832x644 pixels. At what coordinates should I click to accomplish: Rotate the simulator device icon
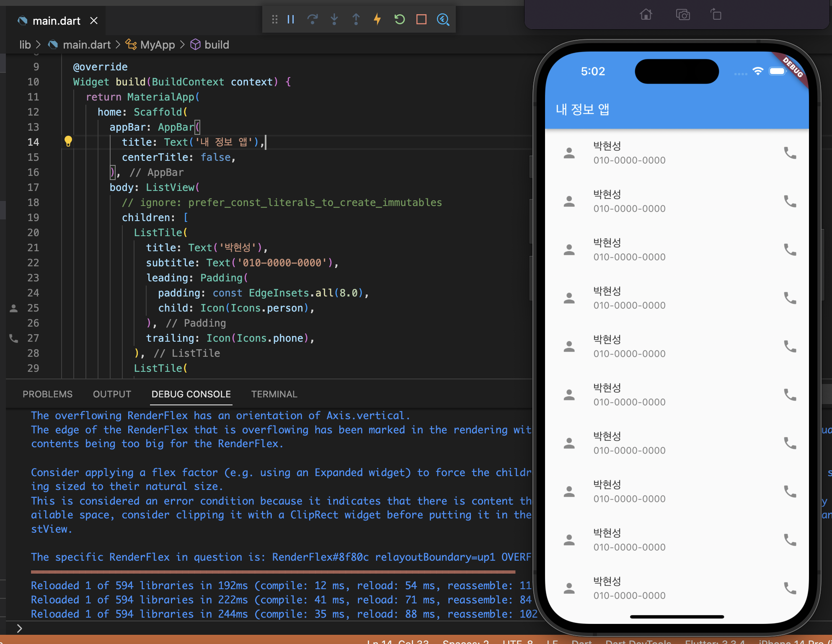716,15
